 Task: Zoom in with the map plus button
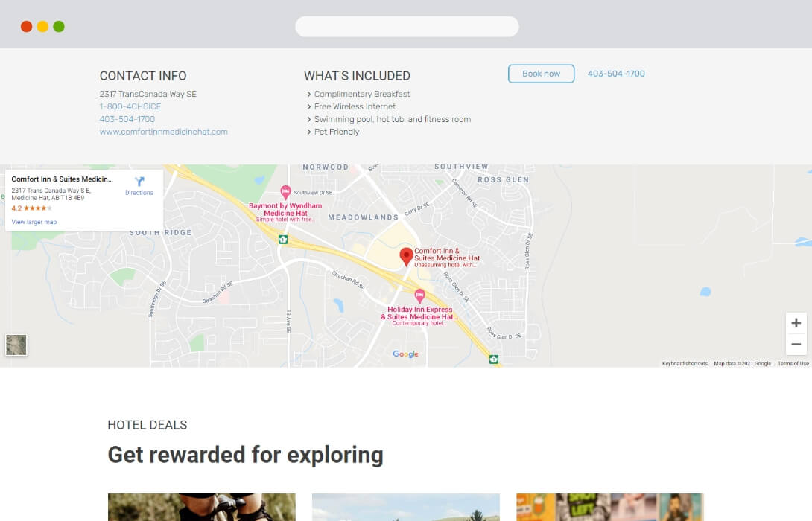(x=796, y=323)
